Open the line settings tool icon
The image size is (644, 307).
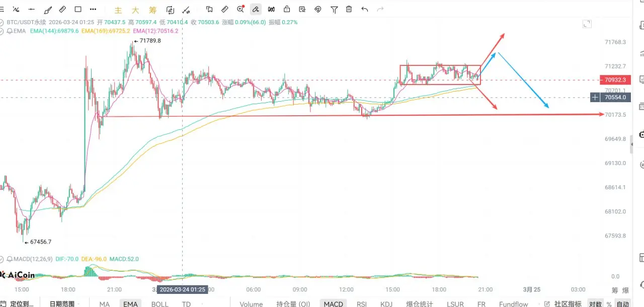186,10
